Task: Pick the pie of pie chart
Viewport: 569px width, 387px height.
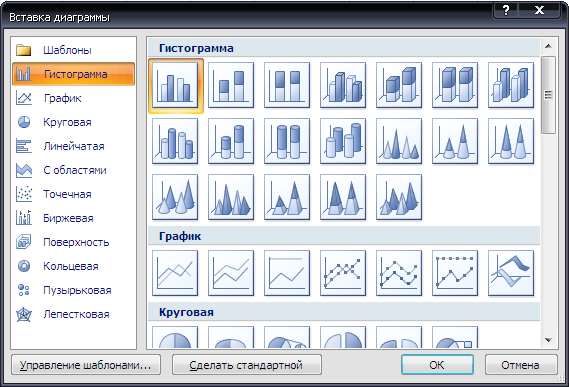Action: (x=287, y=337)
